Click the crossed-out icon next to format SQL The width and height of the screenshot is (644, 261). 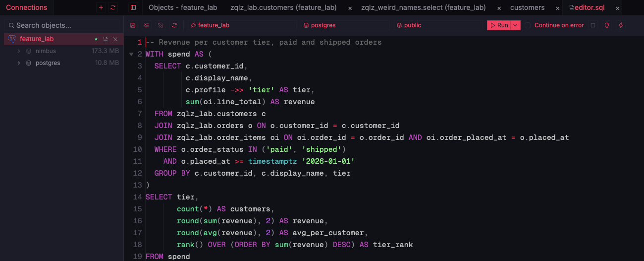coord(161,25)
